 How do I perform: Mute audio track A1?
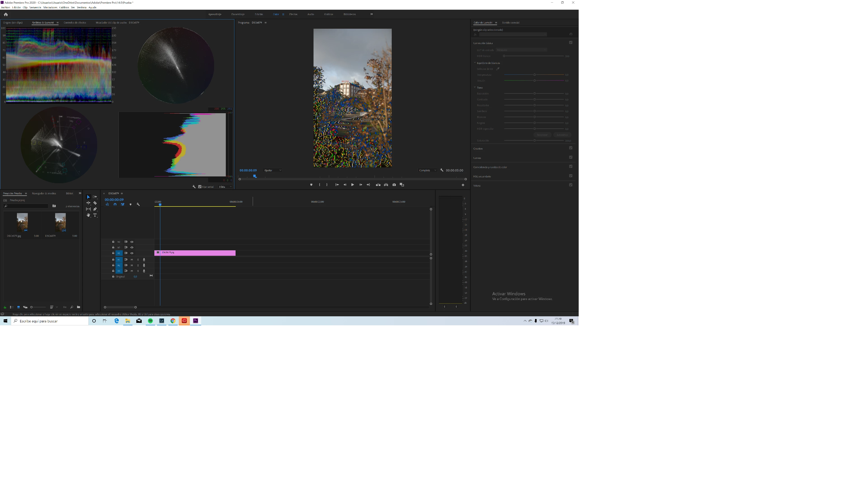tap(132, 260)
